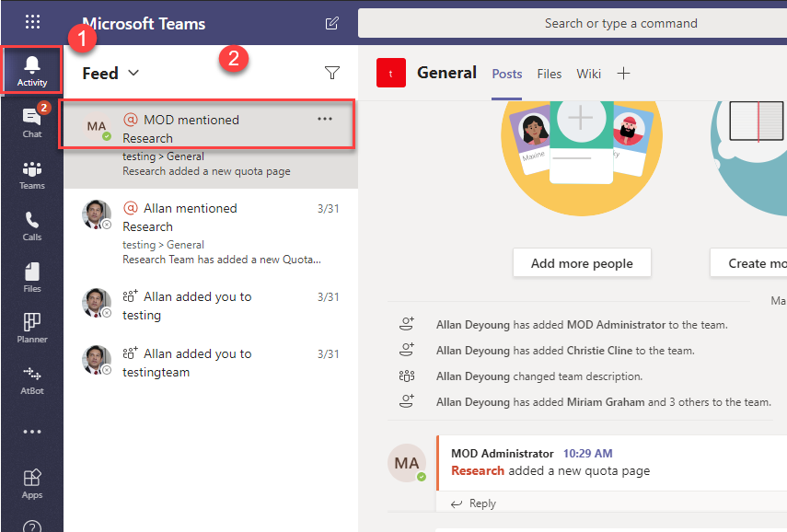Open the app launcher waffle grid
This screenshot has width=787, height=532.
tap(32, 22)
